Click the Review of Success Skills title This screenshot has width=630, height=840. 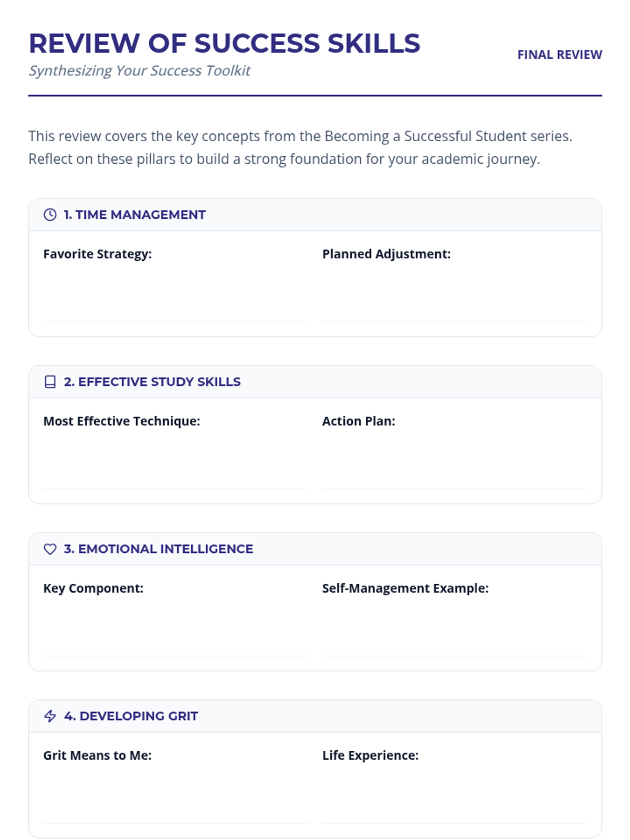pyautogui.click(x=224, y=43)
